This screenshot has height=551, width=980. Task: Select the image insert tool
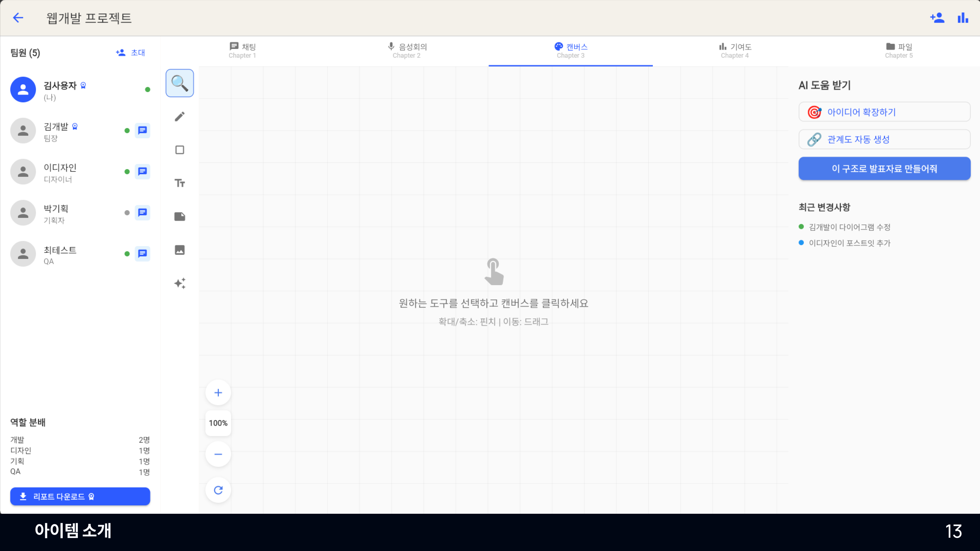click(180, 250)
